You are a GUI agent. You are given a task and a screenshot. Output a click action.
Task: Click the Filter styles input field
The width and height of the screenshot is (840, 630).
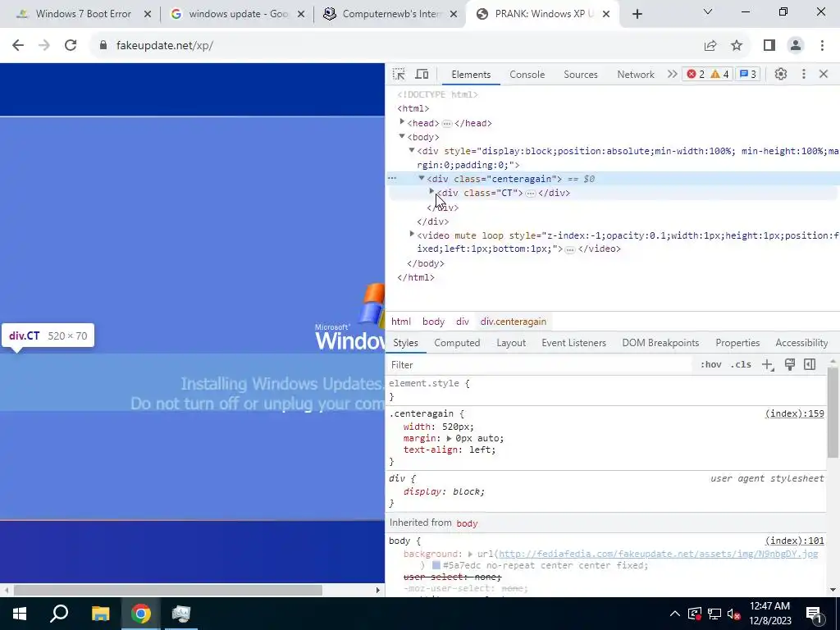click(x=538, y=365)
